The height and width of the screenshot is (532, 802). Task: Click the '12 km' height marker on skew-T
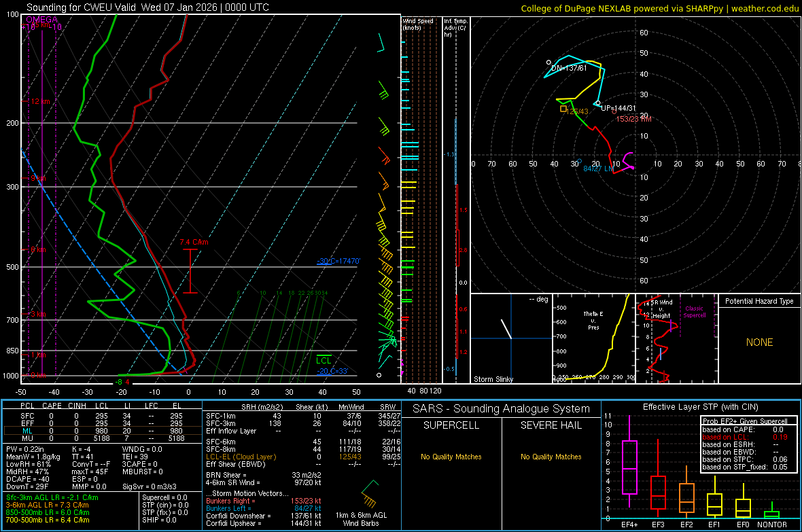(x=41, y=101)
